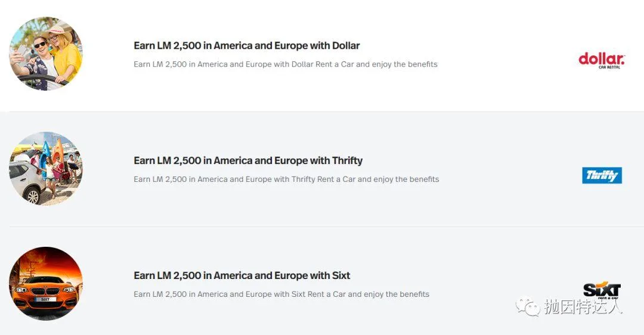
Task: Click the SIXT license plate on orange car
Action: click(x=45, y=299)
